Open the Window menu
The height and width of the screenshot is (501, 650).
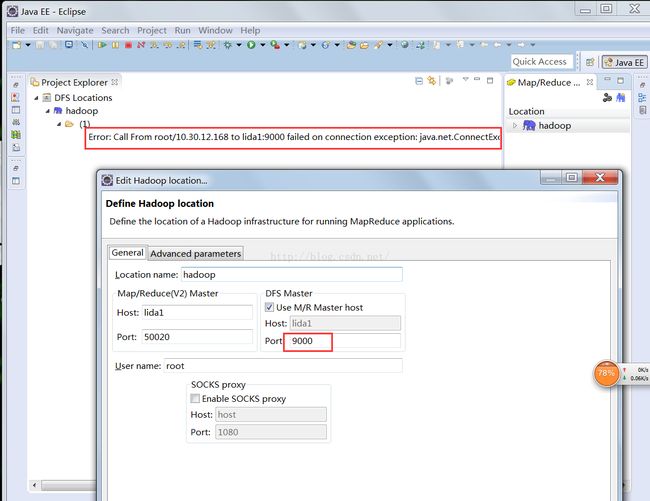coord(215,30)
